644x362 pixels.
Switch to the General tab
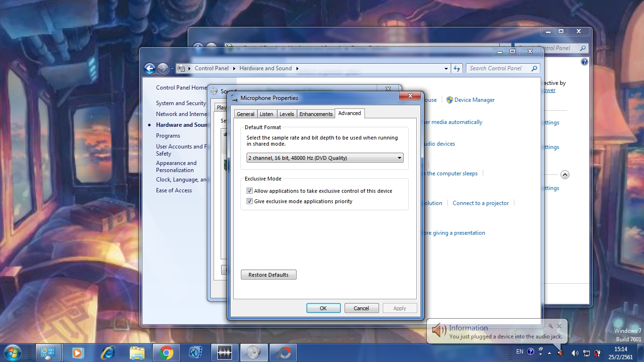246,114
